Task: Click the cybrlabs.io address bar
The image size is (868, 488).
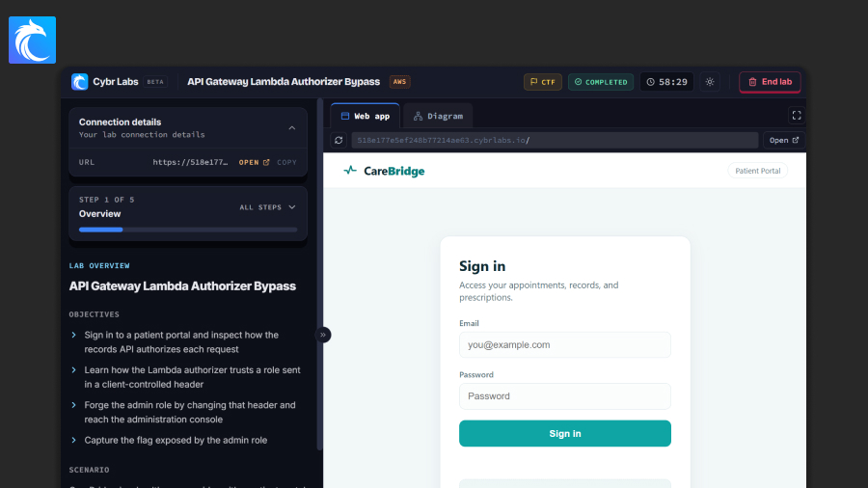Action: click(x=555, y=140)
